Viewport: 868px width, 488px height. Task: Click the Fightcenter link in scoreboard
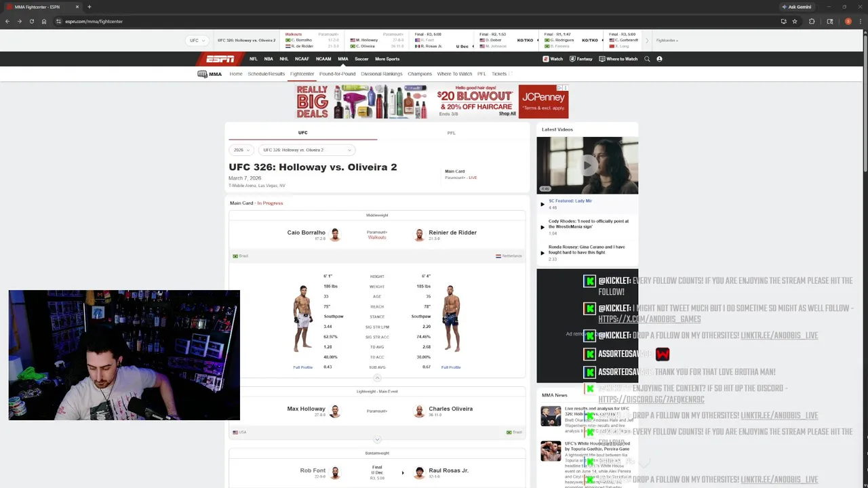click(667, 41)
